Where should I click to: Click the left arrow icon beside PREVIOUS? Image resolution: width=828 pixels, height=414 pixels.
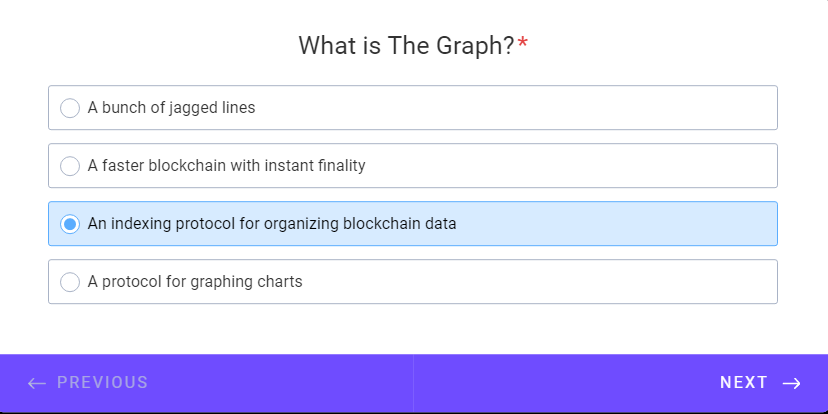(36, 383)
